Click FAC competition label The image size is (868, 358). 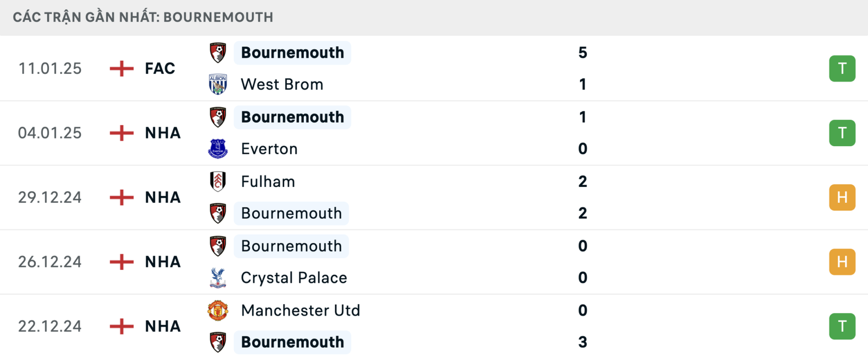coord(160,68)
